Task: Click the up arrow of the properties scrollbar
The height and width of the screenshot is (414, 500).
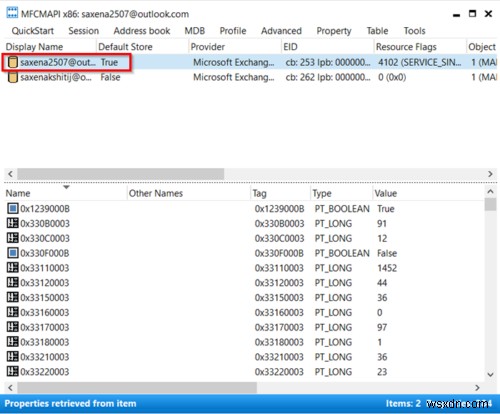Action: click(x=490, y=192)
